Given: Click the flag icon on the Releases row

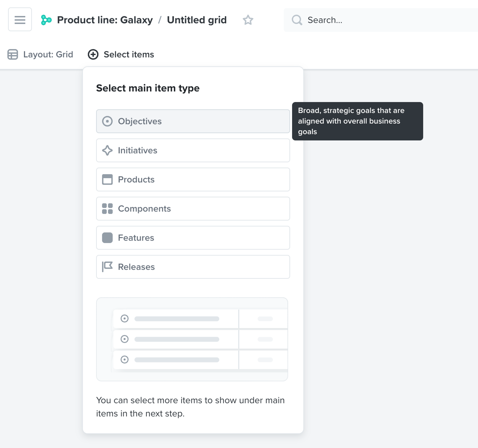Looking at the screenshot, I should [x=108, y=267].
